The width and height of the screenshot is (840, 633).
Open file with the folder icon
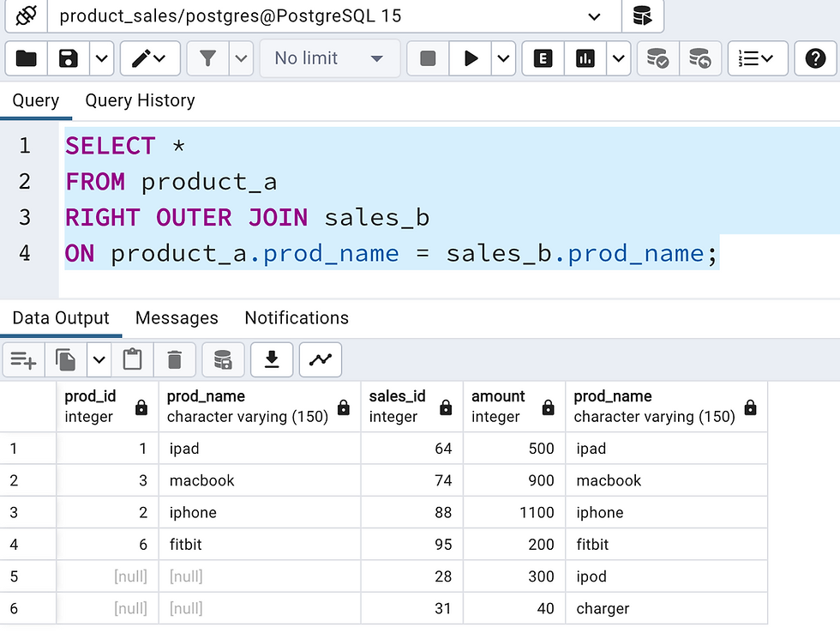point(27,57)
